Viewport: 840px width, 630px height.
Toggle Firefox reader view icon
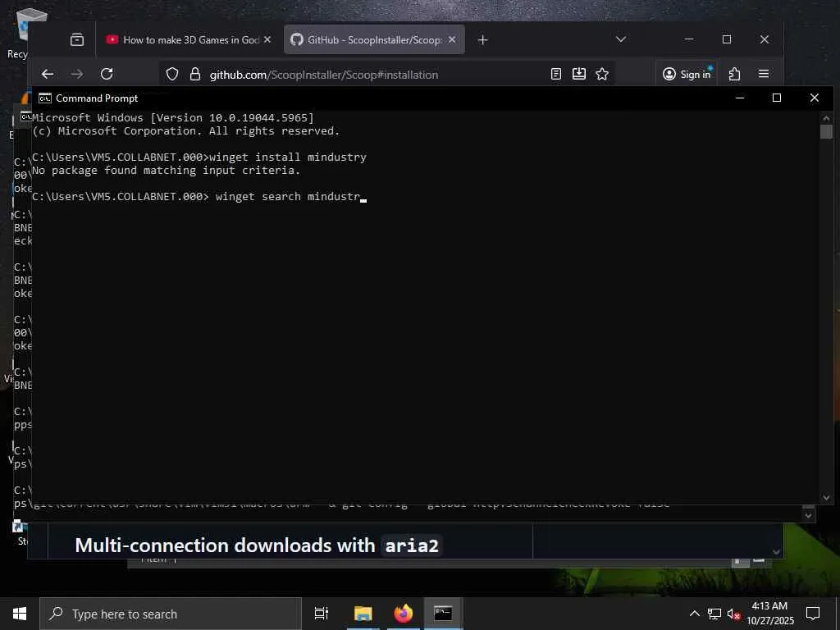[x=556, y=74]
